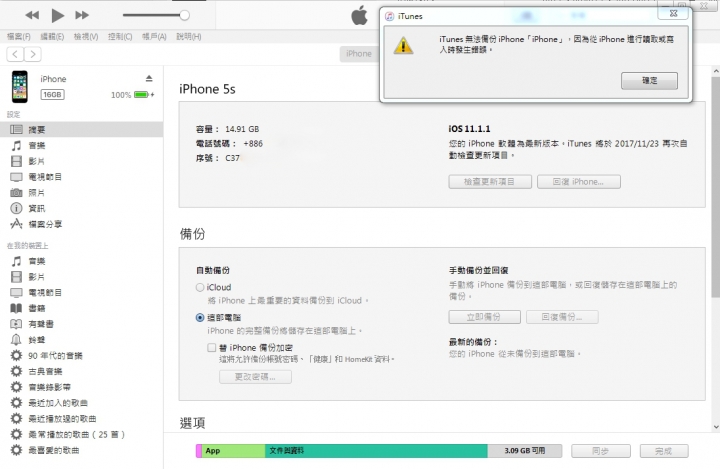720x469 pixels.
Task: Click the 同步 sync button
Action: [601, 451]
